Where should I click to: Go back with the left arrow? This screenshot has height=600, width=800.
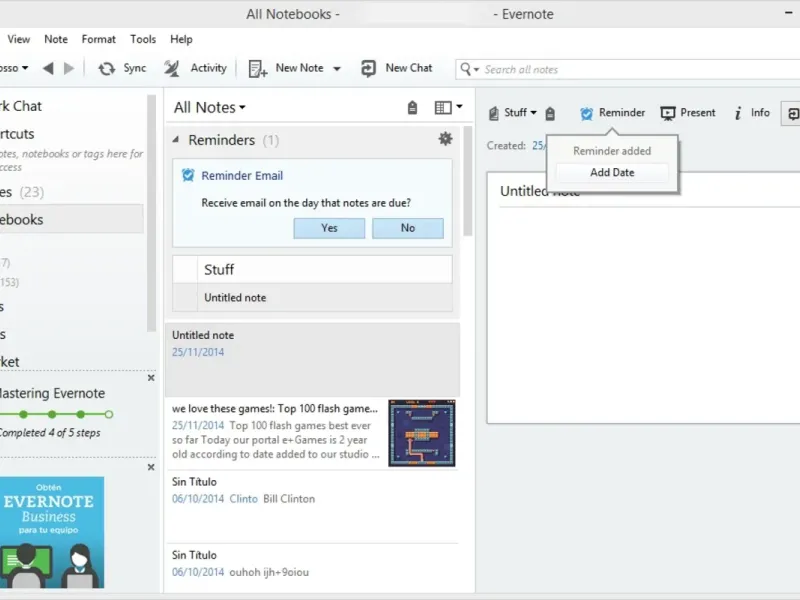(48, 68)
